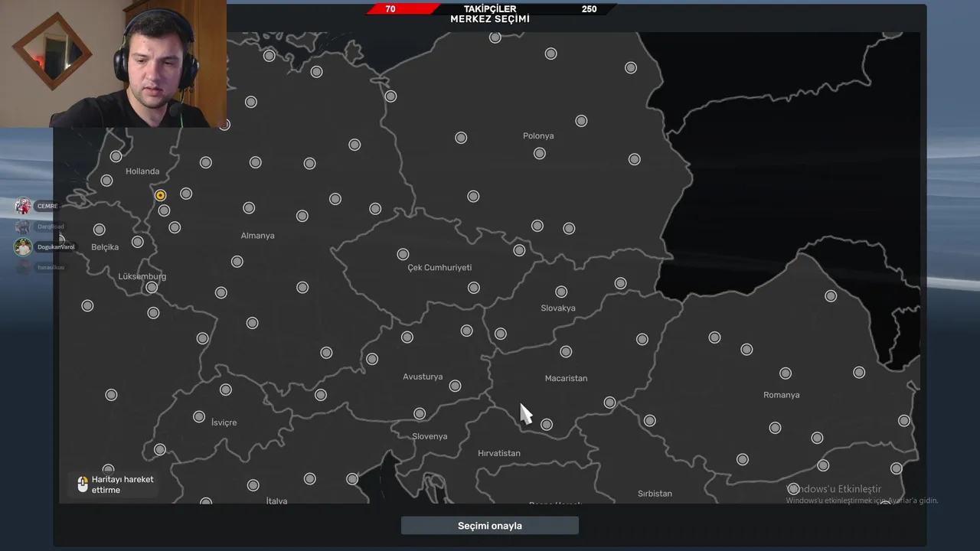Click the İsviçre country label
The width and height of the screenshot is (980, 551).
coord(224,422)
